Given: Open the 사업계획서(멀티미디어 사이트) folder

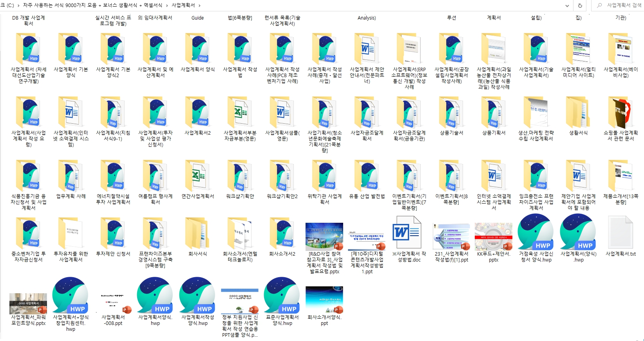Looking at the screenshot, I should (578, 49).
